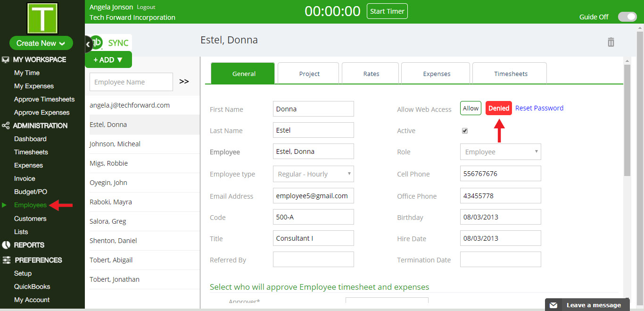The width and height of the screenshot is (644, 311).
Task: Click the Employee Name search field
Action: coord(131,82)
